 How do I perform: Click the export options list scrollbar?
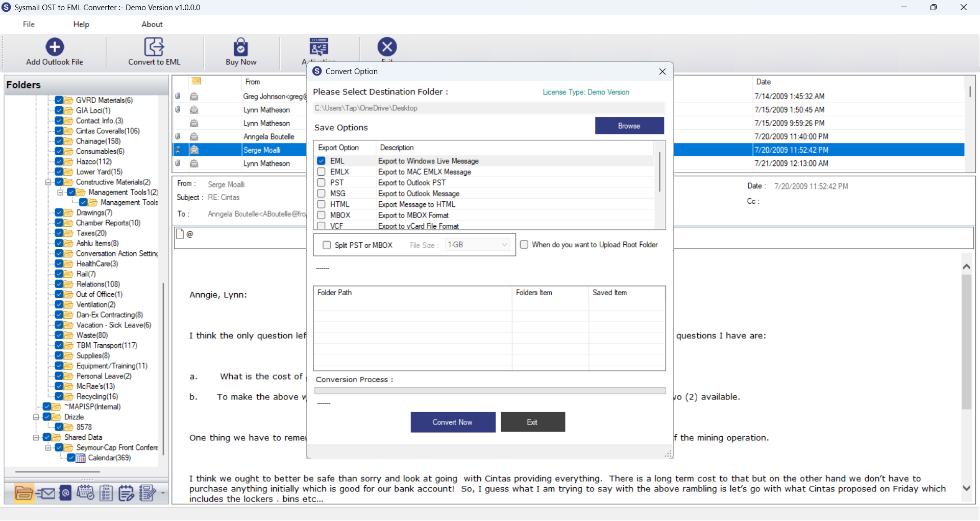659,172
